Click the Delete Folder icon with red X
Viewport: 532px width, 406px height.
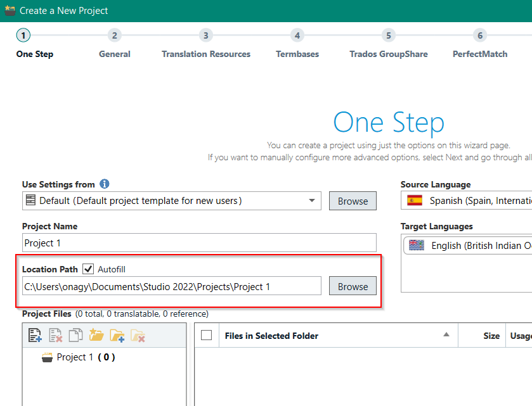coord(138,336)
